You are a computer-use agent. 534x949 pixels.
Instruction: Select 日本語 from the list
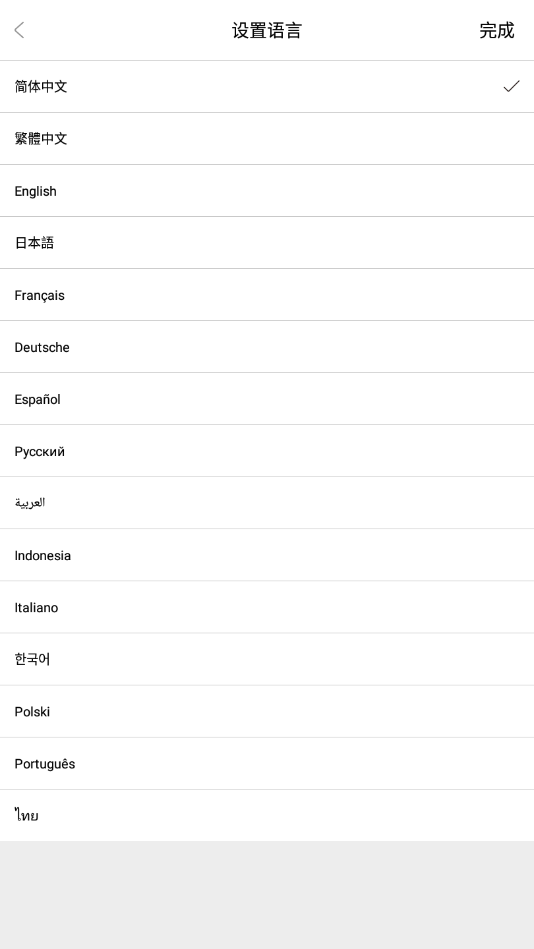coord(267,243)
